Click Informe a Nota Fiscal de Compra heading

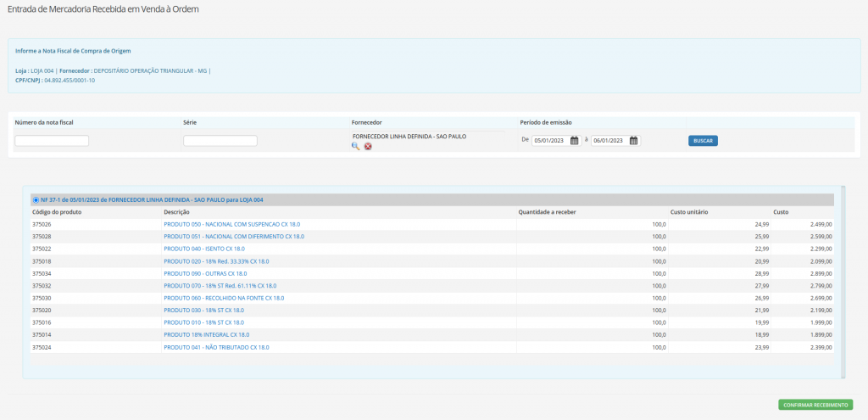[x=73, y=51]
